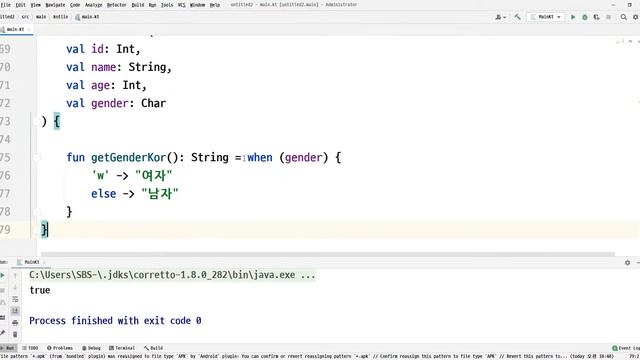640x360 pixels.
Task: Close the MainKt run tab
Action: (x=44, y=262)
